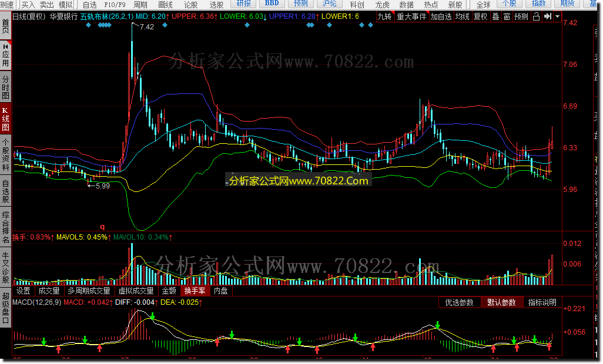Open 论股 stock discussion

191,5
